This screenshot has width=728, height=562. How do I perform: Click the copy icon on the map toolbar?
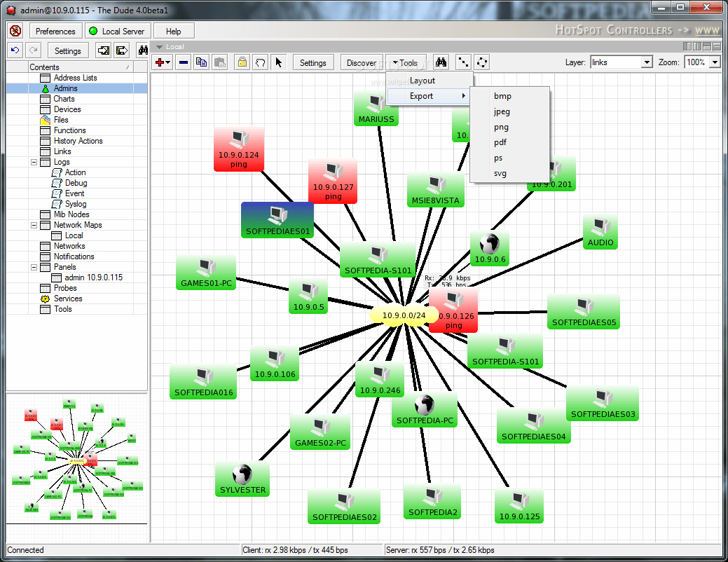coord(201,62)
